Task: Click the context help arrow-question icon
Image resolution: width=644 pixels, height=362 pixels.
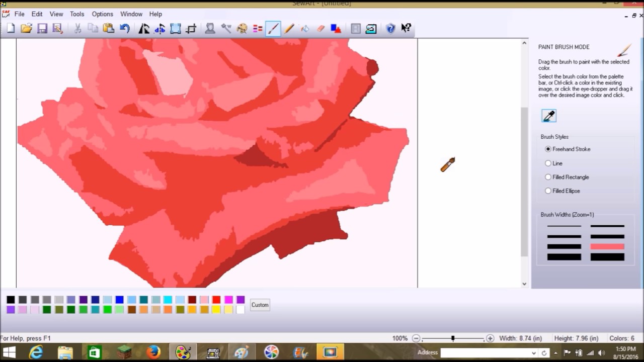Action: coord(406,29)
